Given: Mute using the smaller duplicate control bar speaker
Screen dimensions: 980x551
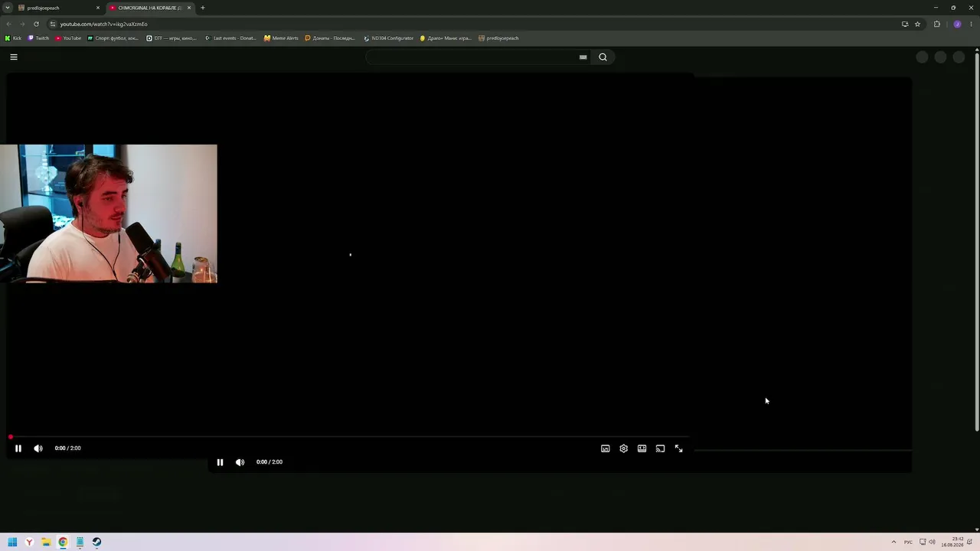Looking at the screenshot, I should 240,462.
